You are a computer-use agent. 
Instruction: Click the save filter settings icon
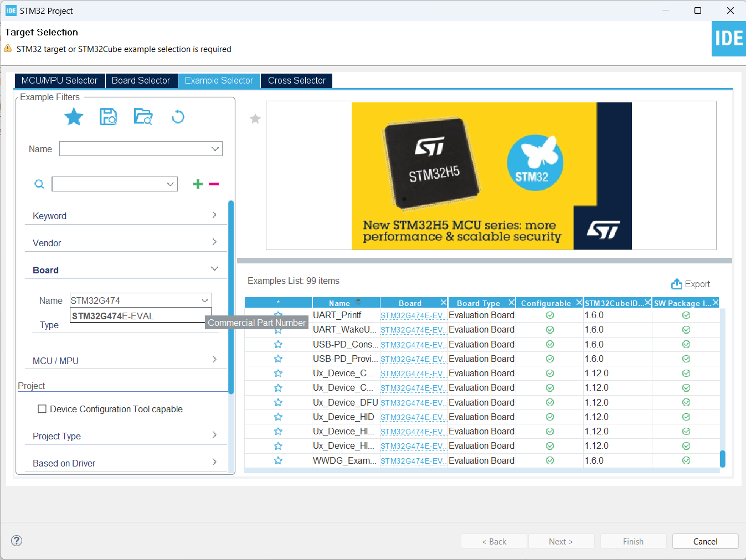[108, 117]
